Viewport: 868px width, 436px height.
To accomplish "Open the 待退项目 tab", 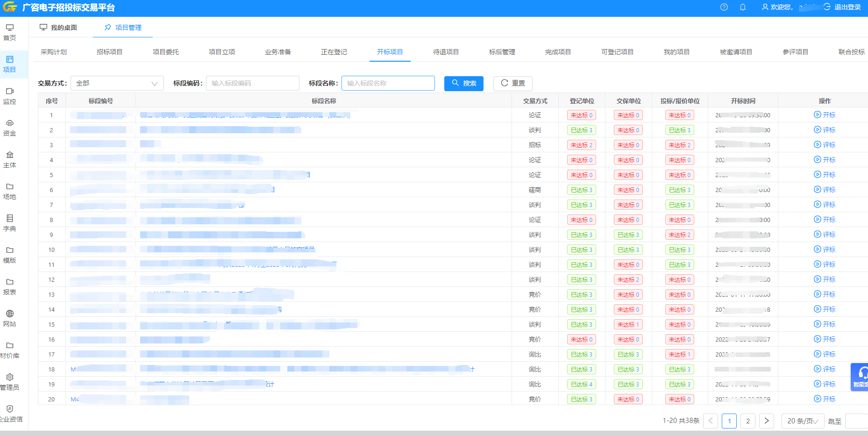I will point(446,52).
